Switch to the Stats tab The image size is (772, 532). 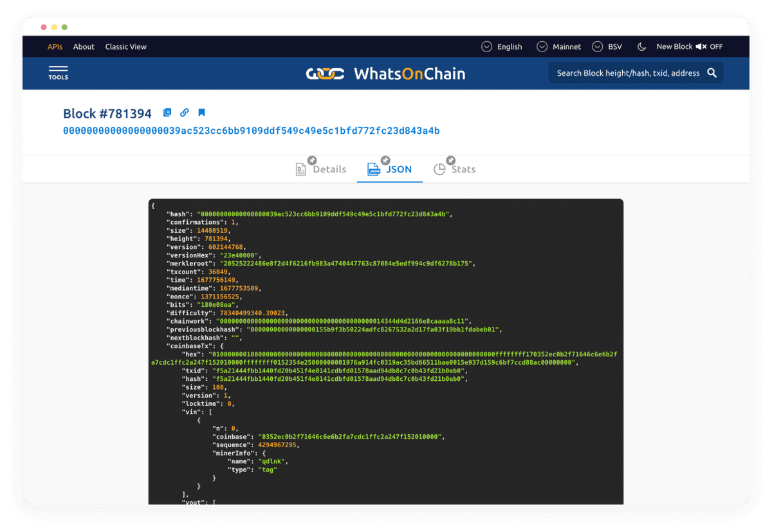click(454, 169)
